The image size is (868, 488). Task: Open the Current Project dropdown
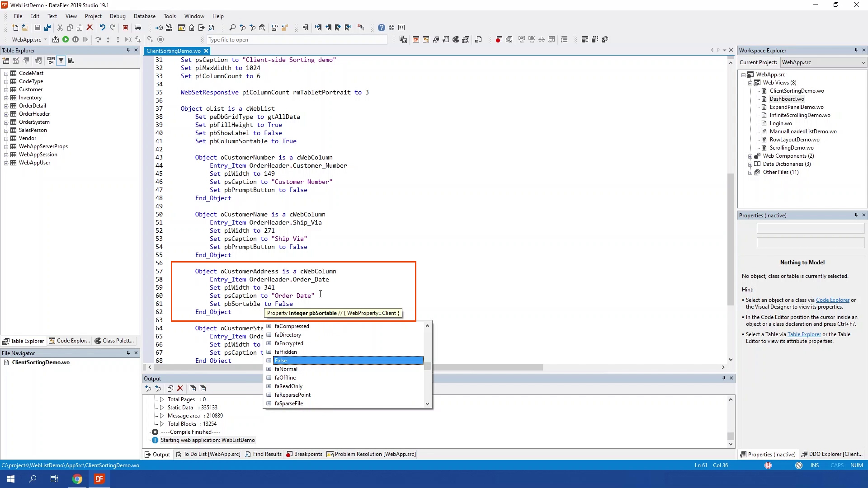pyautogui.click(x=863, y=62)
